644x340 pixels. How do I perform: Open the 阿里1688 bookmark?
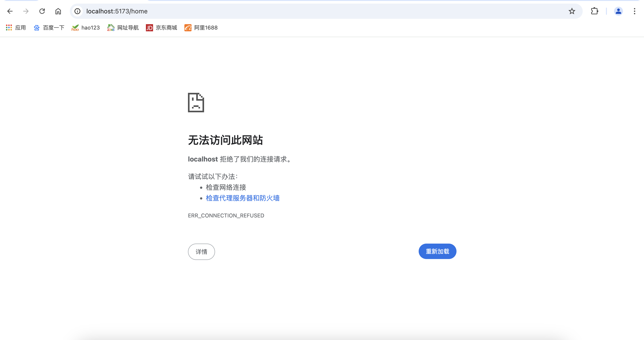click(201, 28)
